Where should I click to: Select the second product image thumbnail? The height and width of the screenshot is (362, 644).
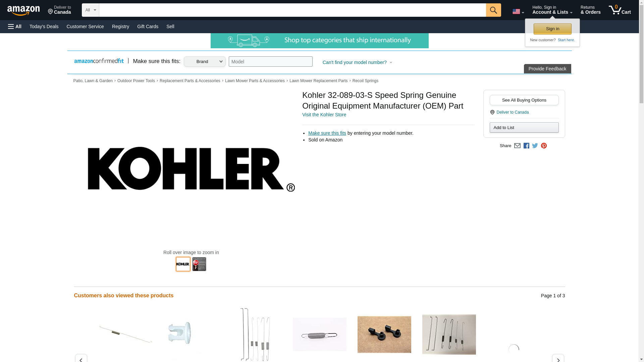coord(199,264)
